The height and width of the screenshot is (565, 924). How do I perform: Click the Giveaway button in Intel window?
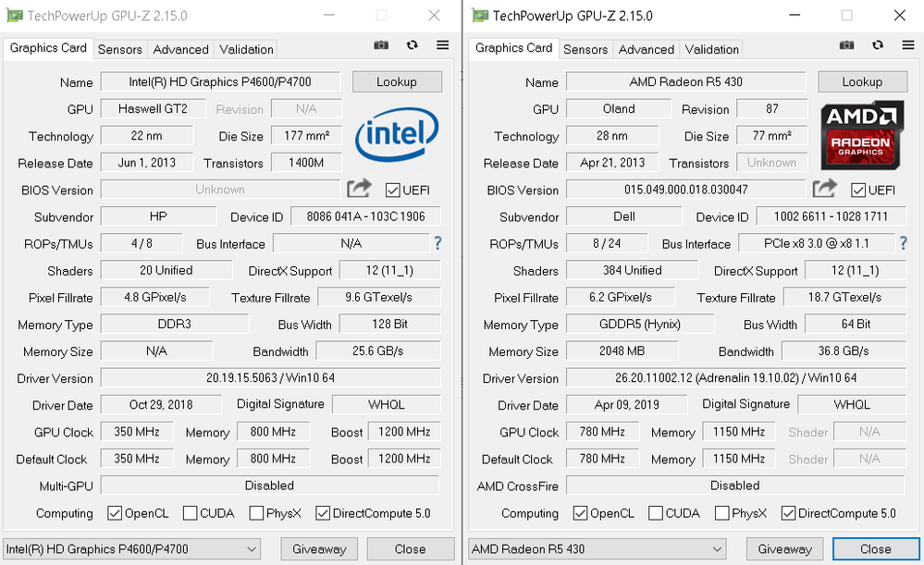click(319, 549)
